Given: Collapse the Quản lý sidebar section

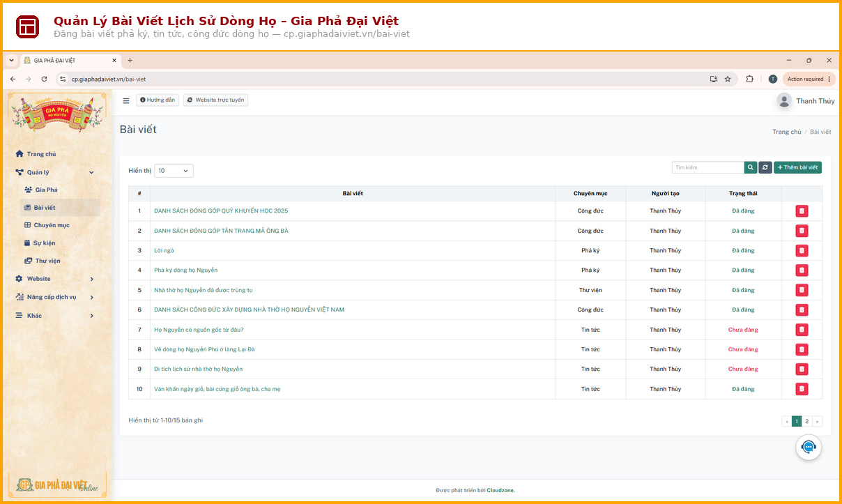Looking at the screenshot, I should pos(55,172).
